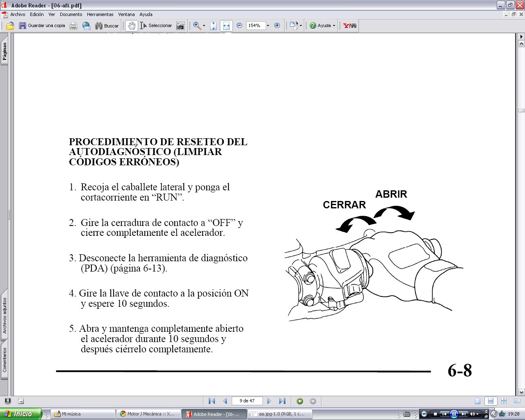Click the 19:28 system clock
Image resolution: width=525 pixels, height=420 pixels.
pyautogui.click(x=514, y=414)
